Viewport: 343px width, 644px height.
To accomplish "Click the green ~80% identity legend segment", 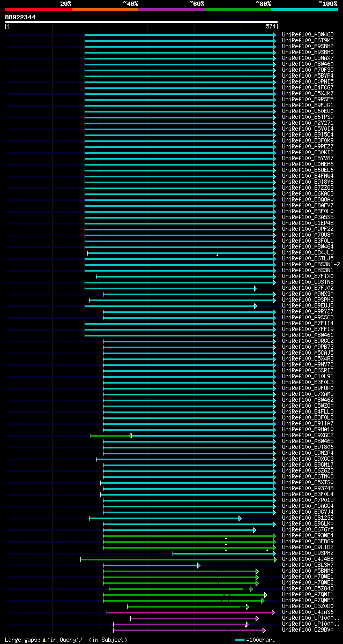I will (x=238, y=10).
